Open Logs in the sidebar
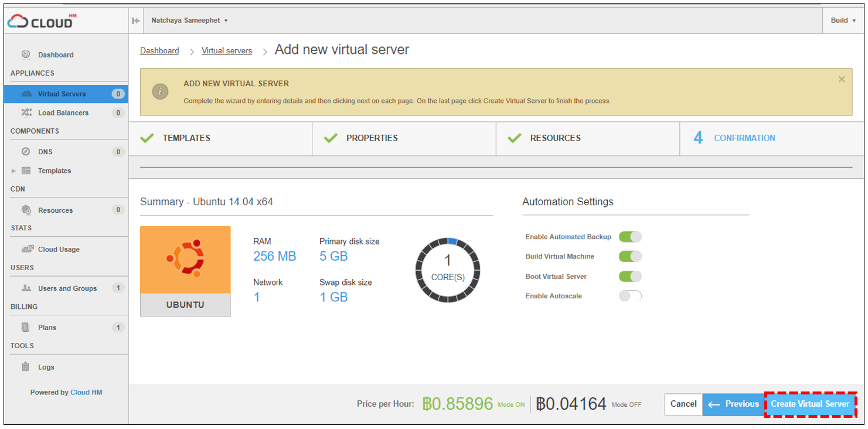The width and height of the screenshot is (868, 429). tap(66, 367)
